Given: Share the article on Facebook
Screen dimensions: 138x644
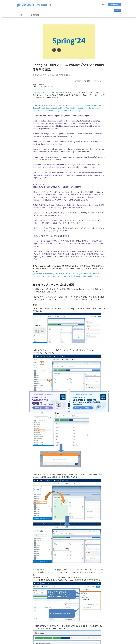Looking at the screenshot, I should [88, 81].
